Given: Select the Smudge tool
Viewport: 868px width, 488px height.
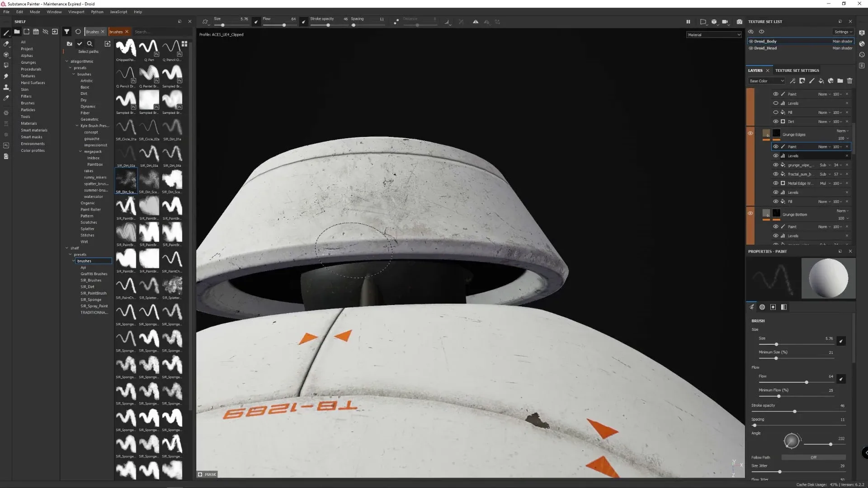Looking at the screenshot, I should [6, 76].
